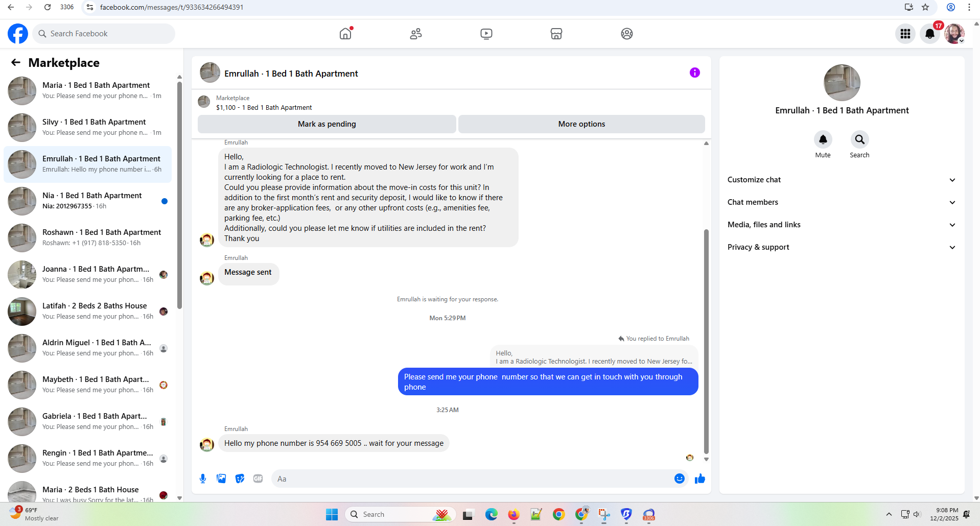Open Chrome three-dot menu

969,7
